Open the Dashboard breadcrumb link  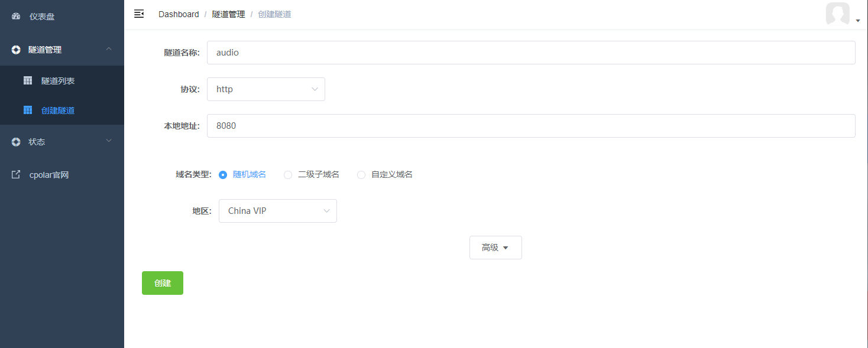[178, 14]
